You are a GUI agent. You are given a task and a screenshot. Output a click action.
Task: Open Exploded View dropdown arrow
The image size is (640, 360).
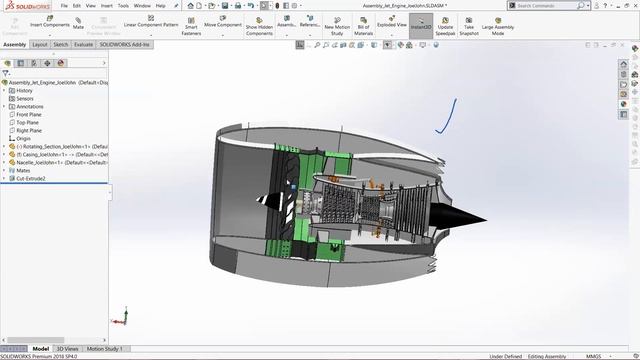[x=392, y=35]
